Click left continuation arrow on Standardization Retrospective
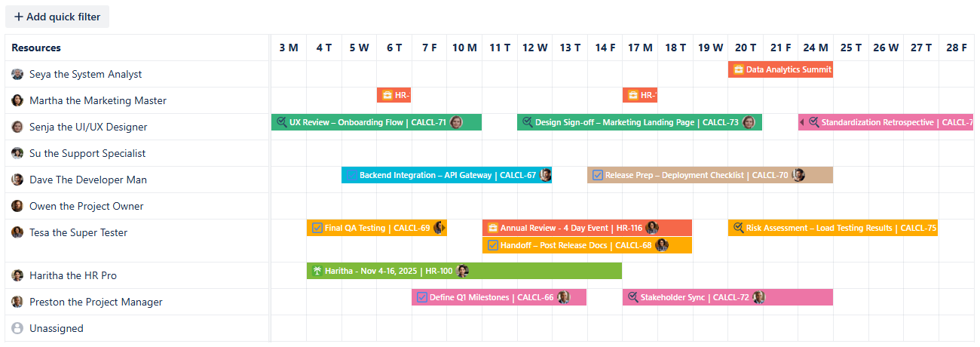Screen dimensions: 980x347 pos(802,122)
